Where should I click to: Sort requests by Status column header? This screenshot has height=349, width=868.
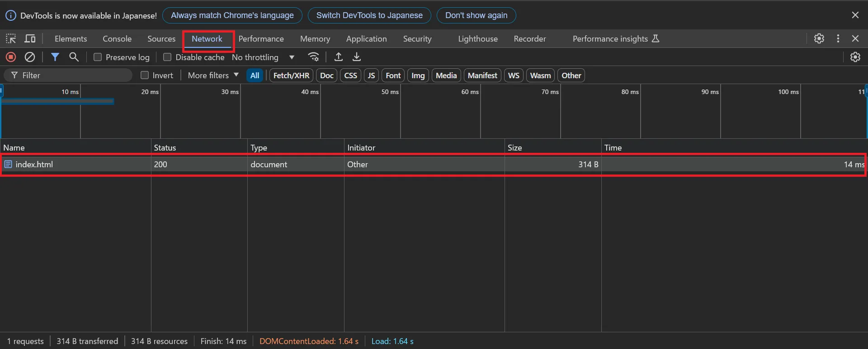(x=199, y=148)
